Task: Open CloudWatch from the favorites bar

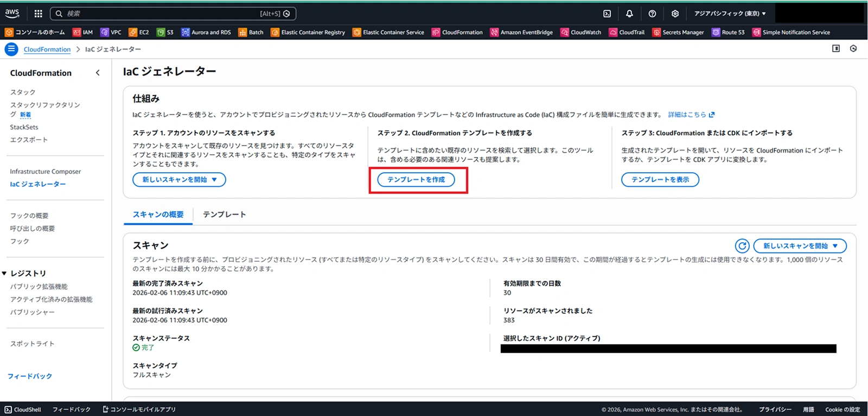Action: (581, 33)
